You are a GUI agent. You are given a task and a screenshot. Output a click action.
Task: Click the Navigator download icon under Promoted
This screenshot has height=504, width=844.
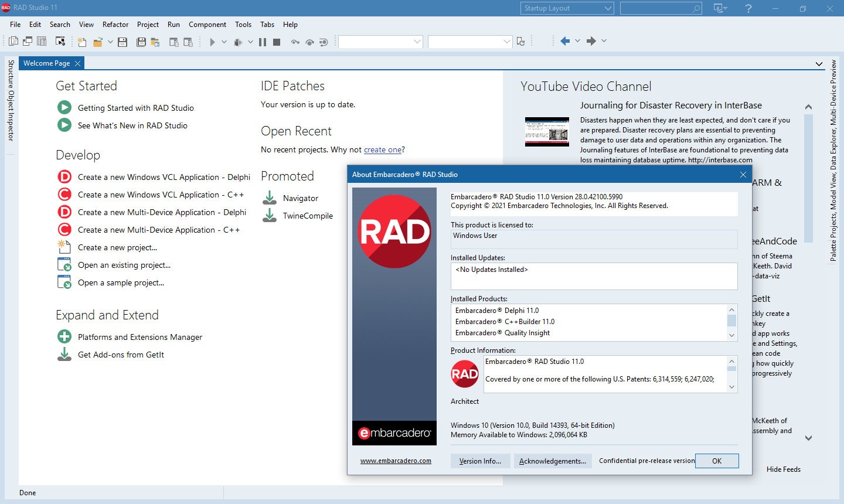click(270, 197)
